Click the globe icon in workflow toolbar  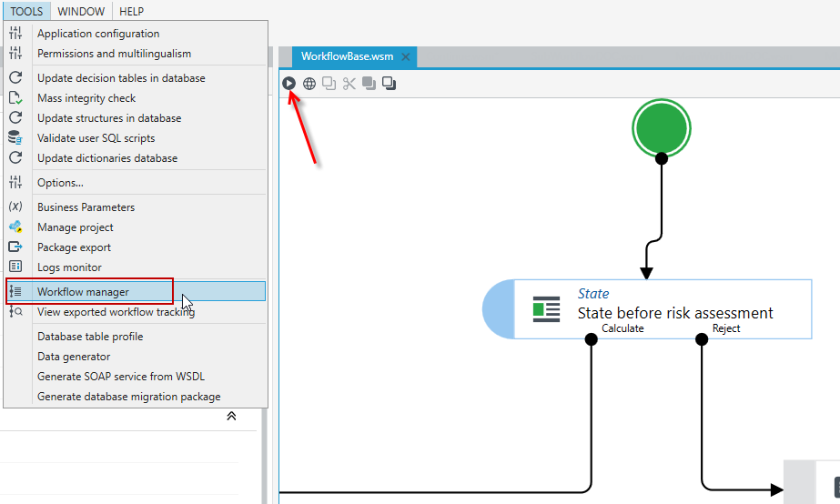309,84
